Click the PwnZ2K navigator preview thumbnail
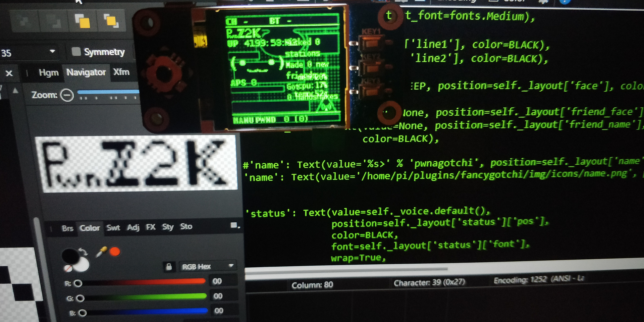644x322 pixels. (137, 163)
